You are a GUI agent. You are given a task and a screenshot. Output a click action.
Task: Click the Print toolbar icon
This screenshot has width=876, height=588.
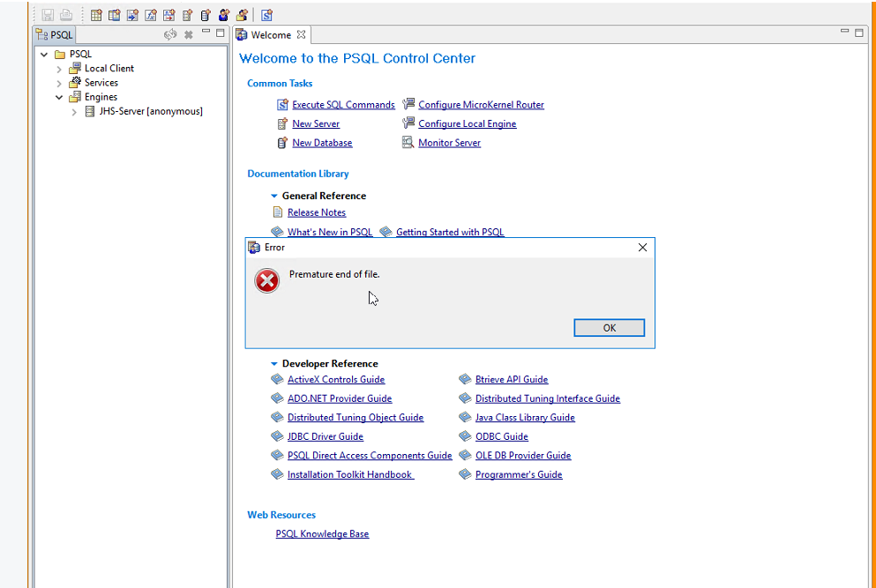[x=66, y=15]
